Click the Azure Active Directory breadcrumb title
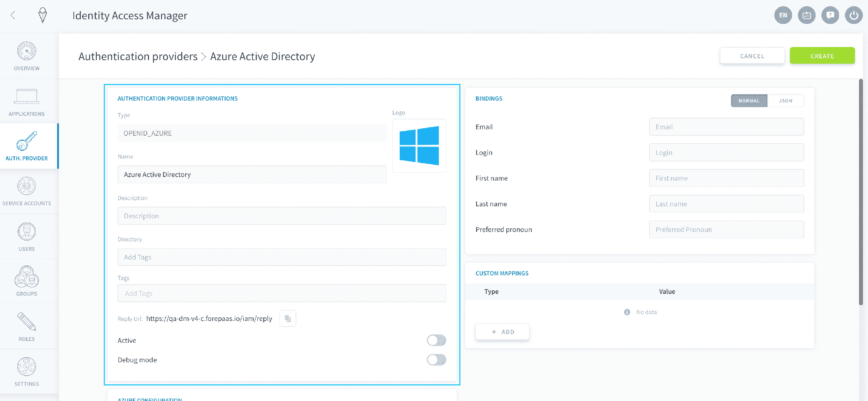Viewport: 868px width, 401px height. (x=263, y=56)
